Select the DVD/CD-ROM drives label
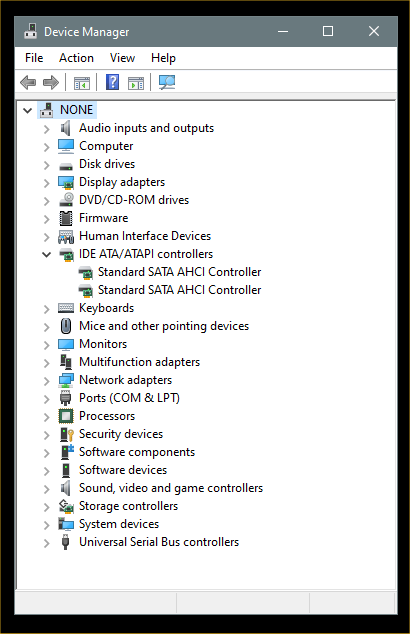The height and width of the screenshot is (634, 410). [134, 200]
